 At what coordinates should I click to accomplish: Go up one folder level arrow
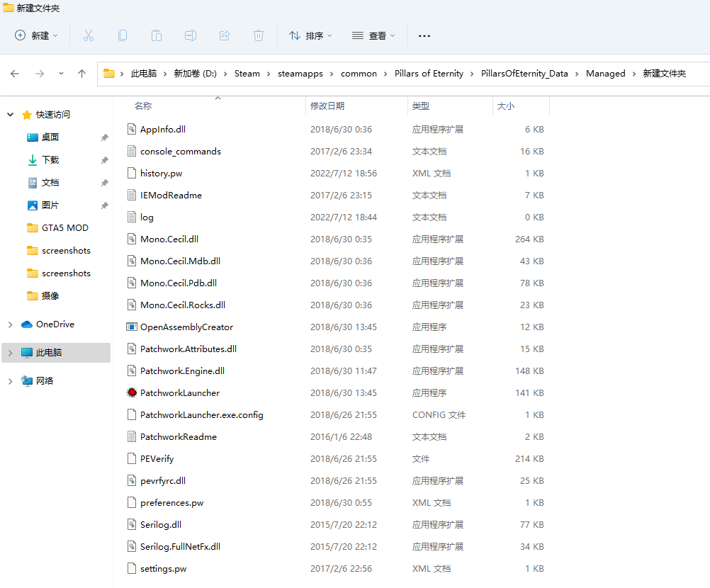click(82, 74)
